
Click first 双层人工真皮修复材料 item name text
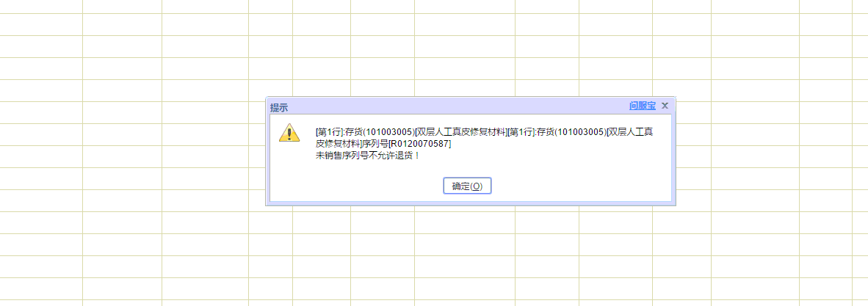pos(461,131)
